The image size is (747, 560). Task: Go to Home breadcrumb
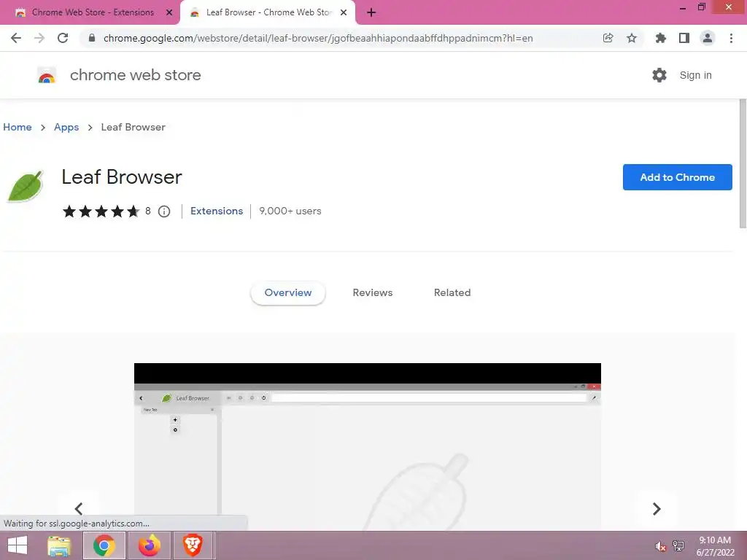(x=18, y=127)
